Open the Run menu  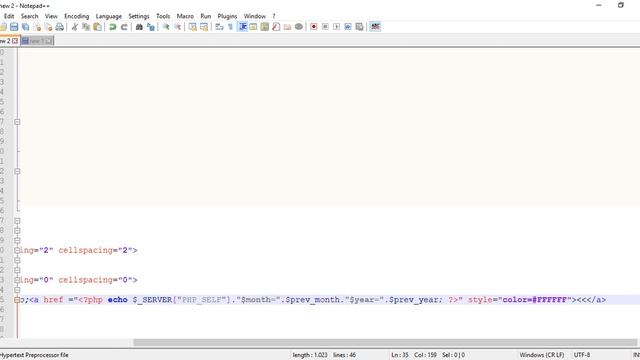(x=206, y=16)
